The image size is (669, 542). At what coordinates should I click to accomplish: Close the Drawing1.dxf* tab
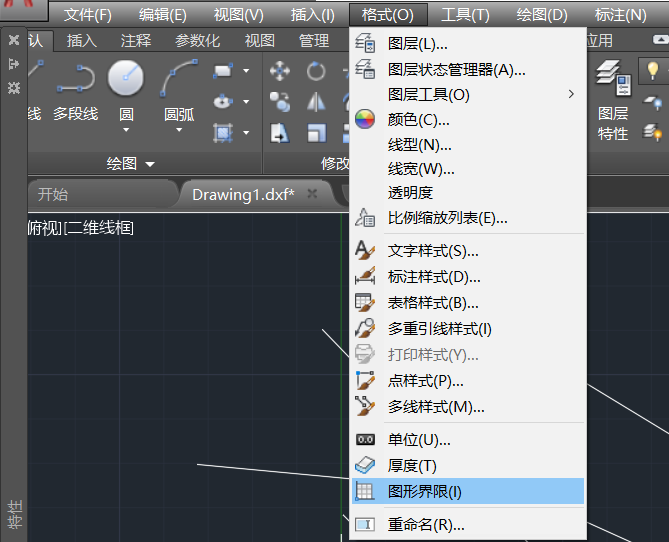coord(312,194)
